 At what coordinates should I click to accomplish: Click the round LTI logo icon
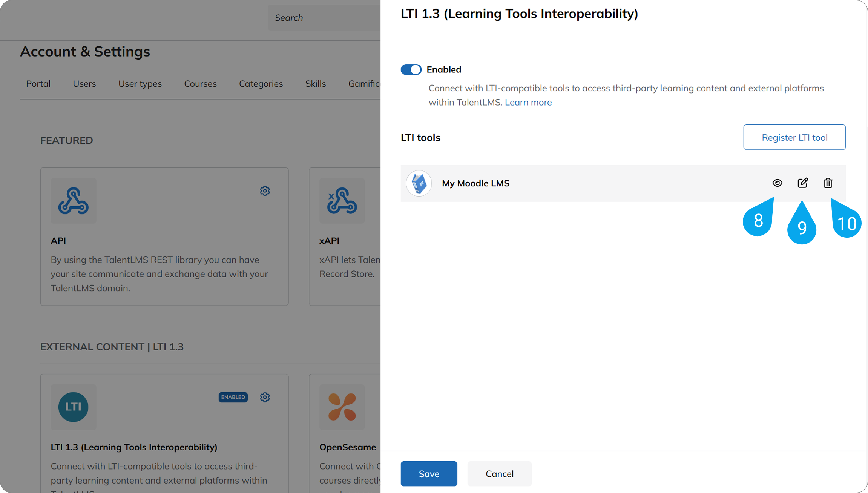pyautogui.click(x=74, y=407)
